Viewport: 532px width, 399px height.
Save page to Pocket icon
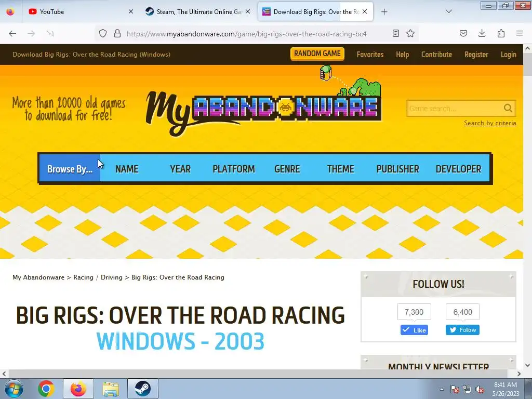463,33
